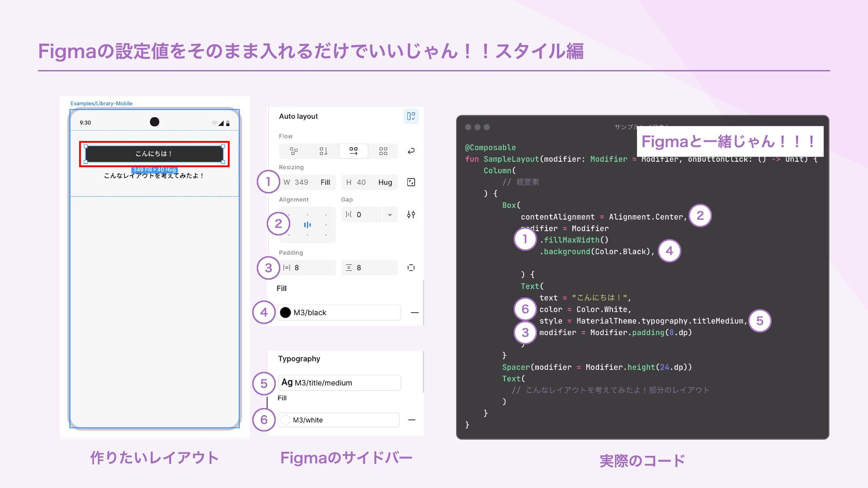
Task: Click the 9:30 time in phone status bar
Action: 85,122
